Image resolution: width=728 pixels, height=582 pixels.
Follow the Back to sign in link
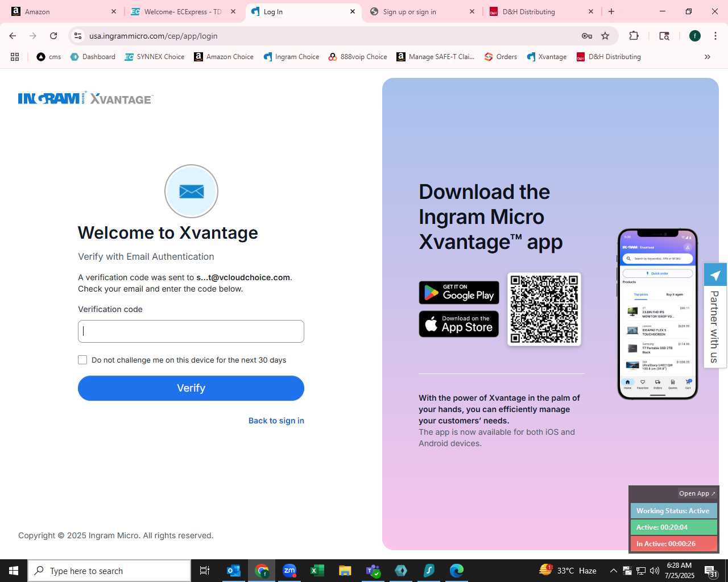coord(276,421)
